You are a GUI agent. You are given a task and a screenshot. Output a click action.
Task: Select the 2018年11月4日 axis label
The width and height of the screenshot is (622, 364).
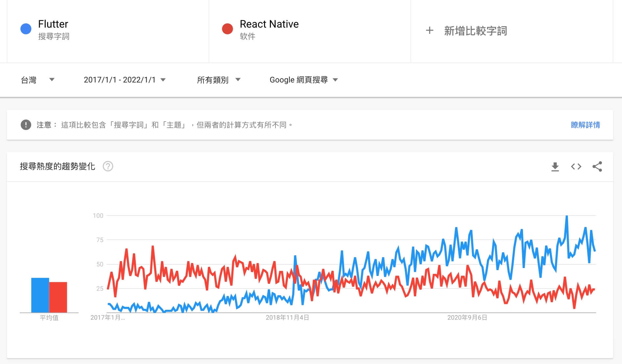[287, 318]
